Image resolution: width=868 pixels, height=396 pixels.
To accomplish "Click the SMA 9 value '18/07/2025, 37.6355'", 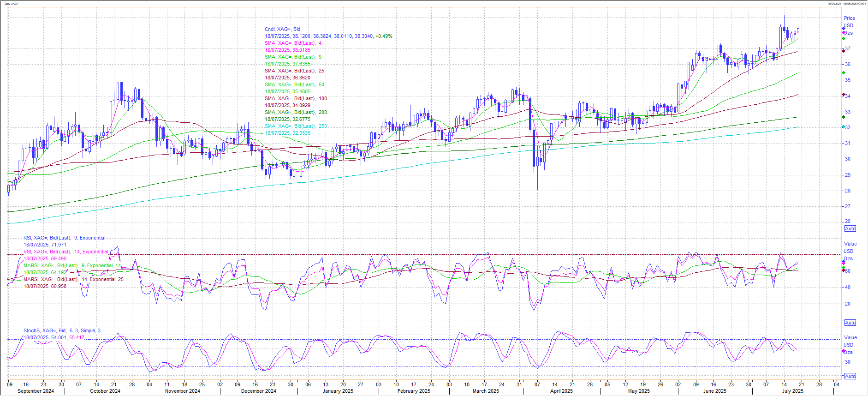I will coord(287,64).
